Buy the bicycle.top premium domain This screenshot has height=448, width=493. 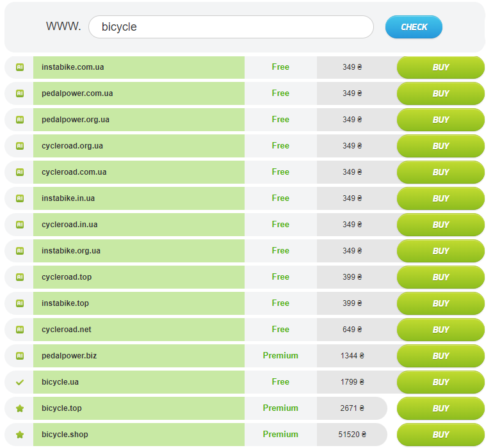(440, 408)
